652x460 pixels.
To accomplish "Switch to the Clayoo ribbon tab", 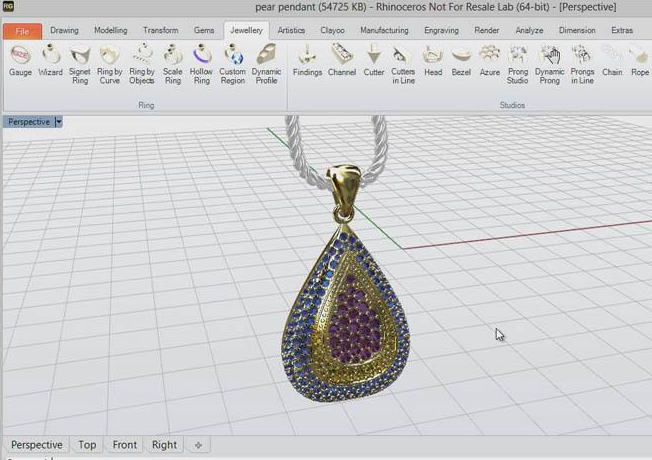I will point(332,30).
